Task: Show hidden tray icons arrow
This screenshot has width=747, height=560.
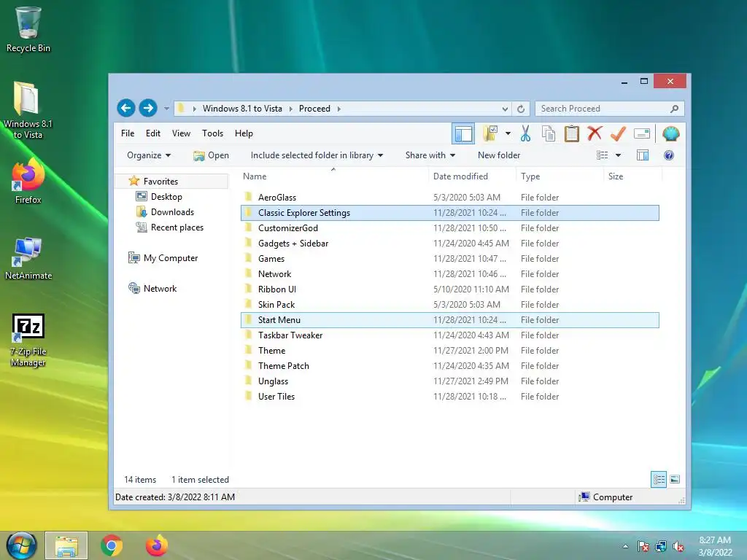Action: click(x=625, y=547)
